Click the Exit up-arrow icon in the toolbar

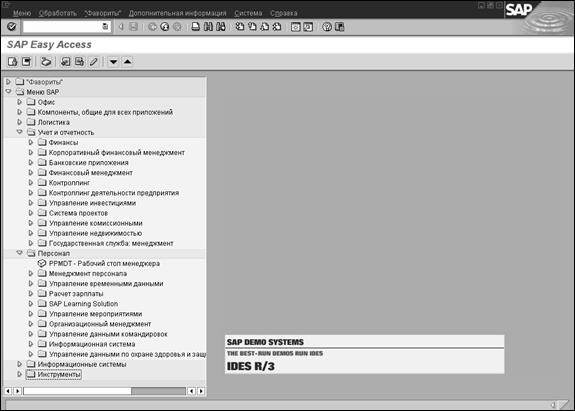pos(165,27)
